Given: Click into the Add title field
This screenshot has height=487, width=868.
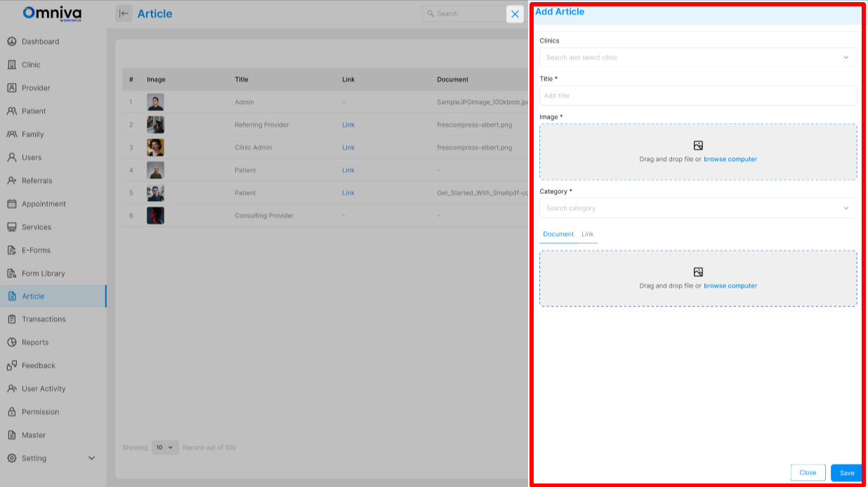Looking at the screenshot, I should [697, 96].
